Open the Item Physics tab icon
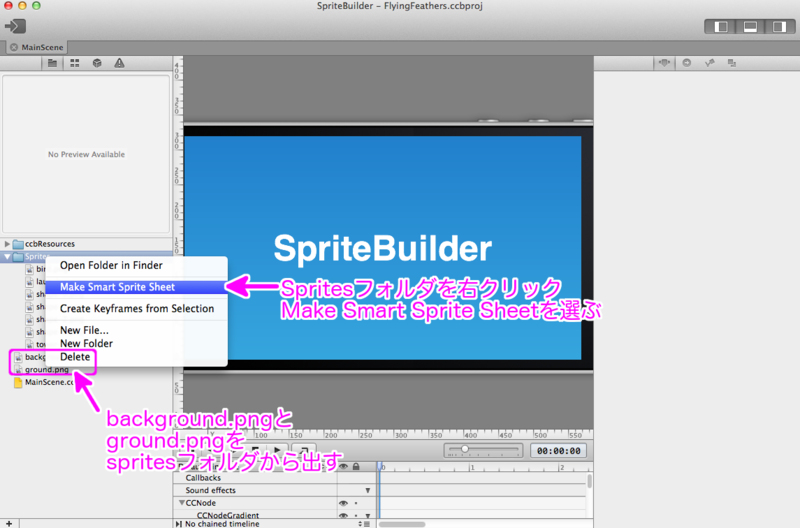 pos(709,63)
